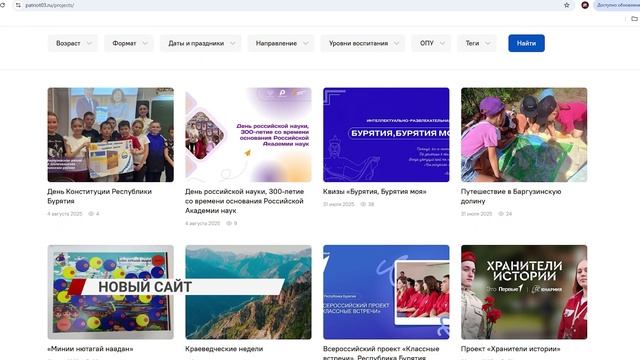Open link Квизы «Бурятия, Бурятия моя»
This screenshot has width=640, height=360.
coord(375,191)
